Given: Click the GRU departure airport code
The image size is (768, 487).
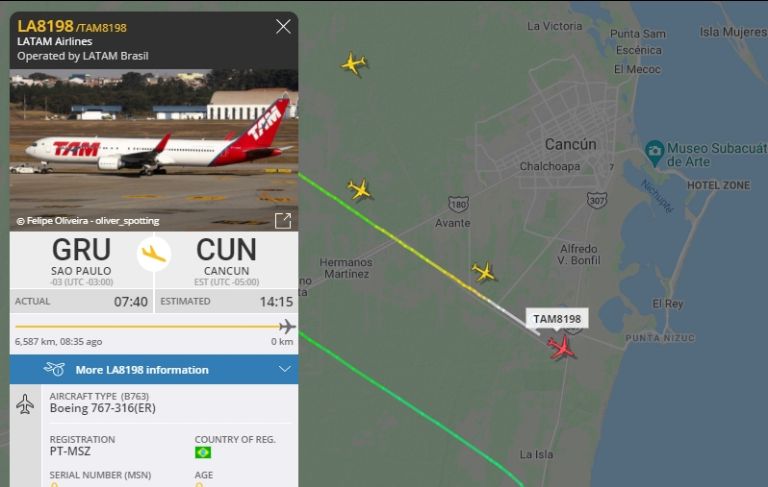Looking at the screenshot, I should coord(81,250).
